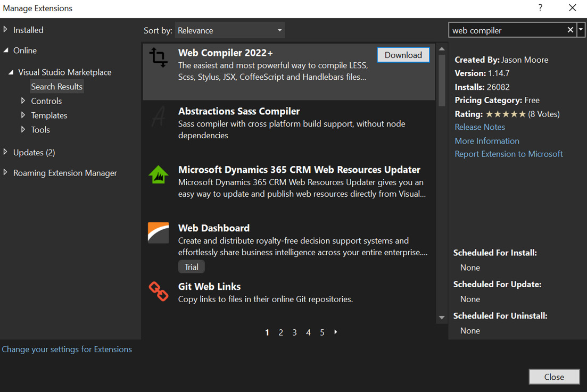Click the Scheduled For Uninstall heading
Screen dimensions: 587x392
(500, 316)
